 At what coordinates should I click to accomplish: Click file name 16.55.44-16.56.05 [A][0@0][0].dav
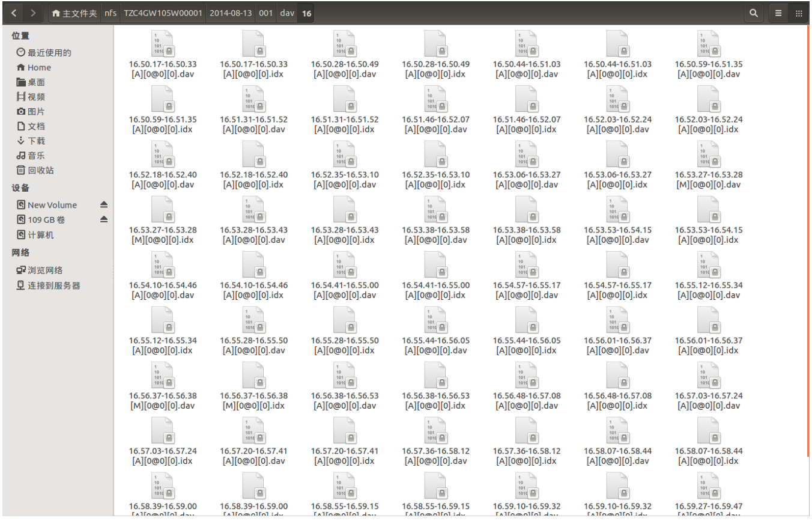[x=435, y=346]
